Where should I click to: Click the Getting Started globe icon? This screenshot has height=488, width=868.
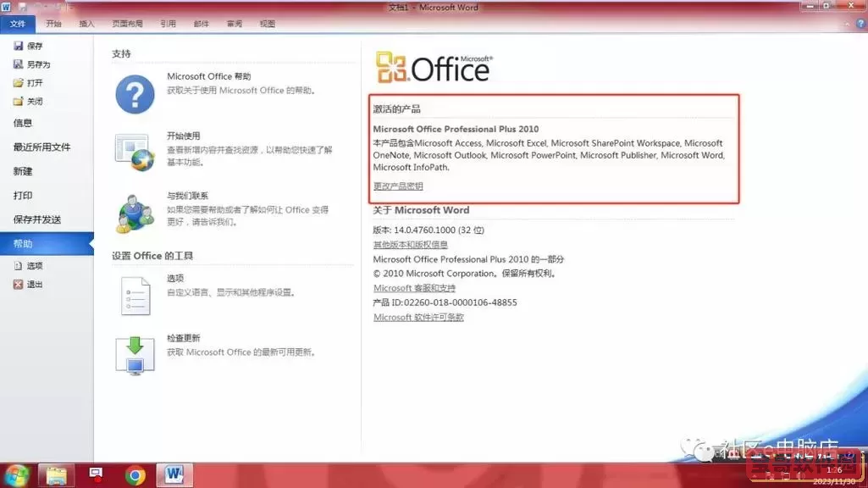pyautogui.click(x=135, y=152)
